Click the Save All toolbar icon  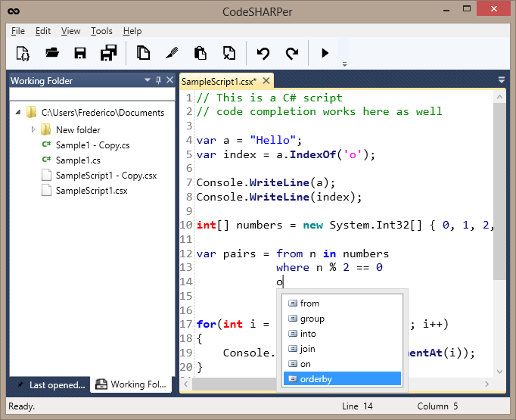pos(109,53)
